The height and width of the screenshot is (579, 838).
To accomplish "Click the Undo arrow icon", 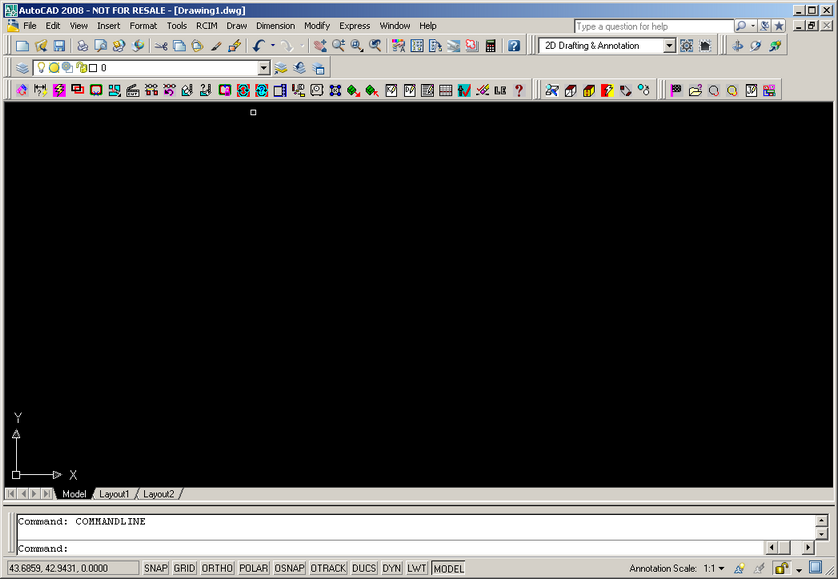I will pos(258,46).
